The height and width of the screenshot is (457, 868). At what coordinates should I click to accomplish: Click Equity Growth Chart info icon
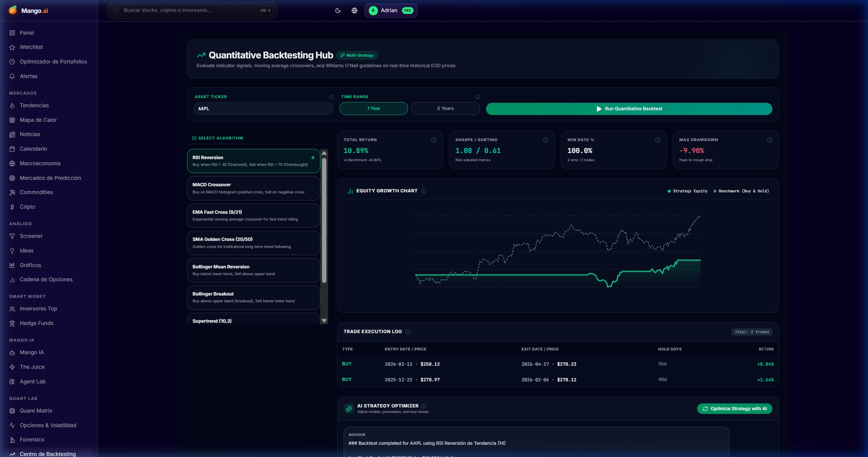(423, 191)
